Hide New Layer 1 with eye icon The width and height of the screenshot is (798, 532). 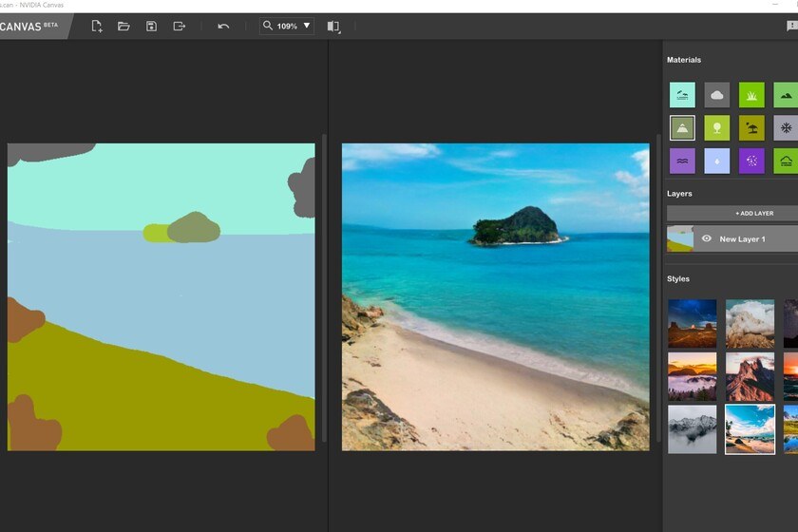tap(706, 238)
